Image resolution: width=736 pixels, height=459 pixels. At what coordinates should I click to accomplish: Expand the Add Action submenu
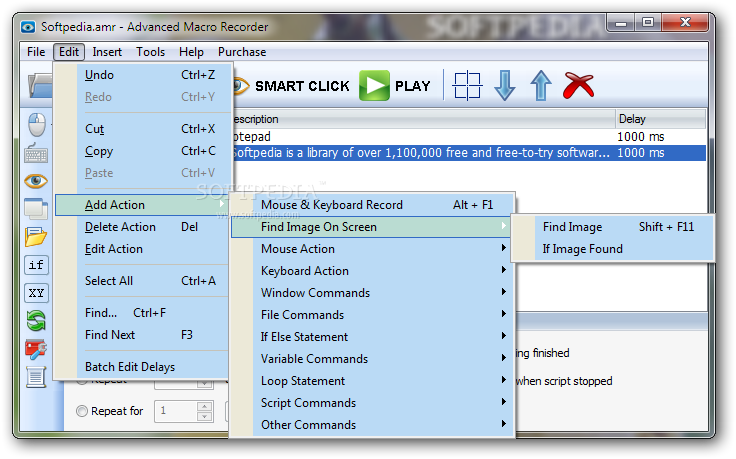click(x=143, y=205)
